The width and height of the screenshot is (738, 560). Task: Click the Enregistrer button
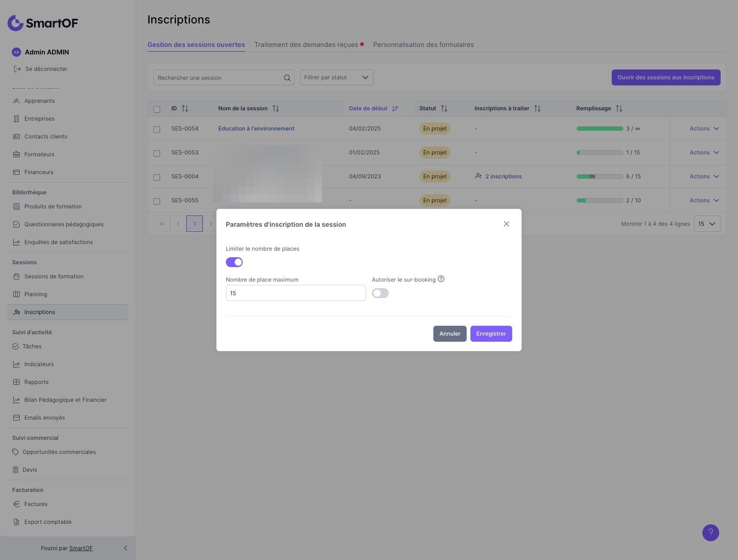pyautogui.click(x=491, y=334)
